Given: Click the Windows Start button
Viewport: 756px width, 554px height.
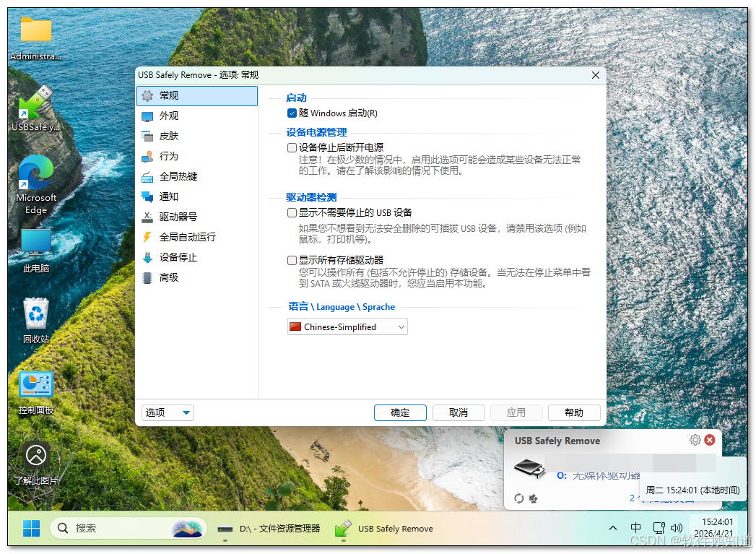Looking at the screenshot, I should pyautogui.click(x=31, y=529).
